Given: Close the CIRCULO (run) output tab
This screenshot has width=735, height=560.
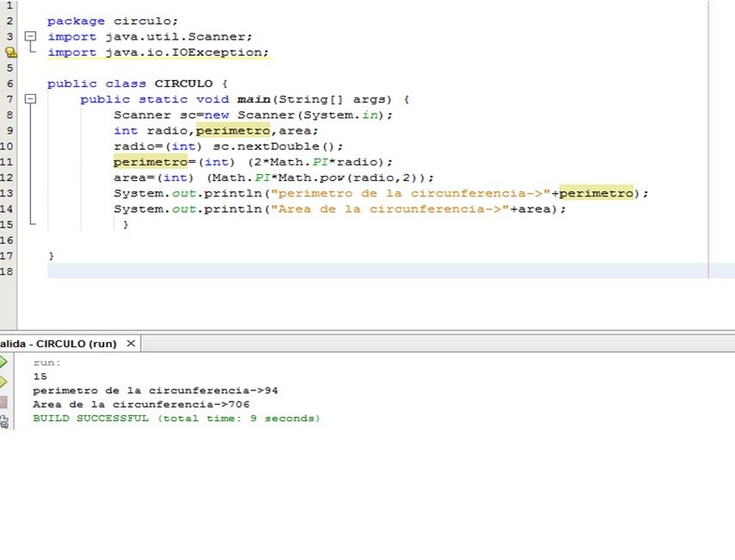Looking at the screenshot, I should point(130,343).
